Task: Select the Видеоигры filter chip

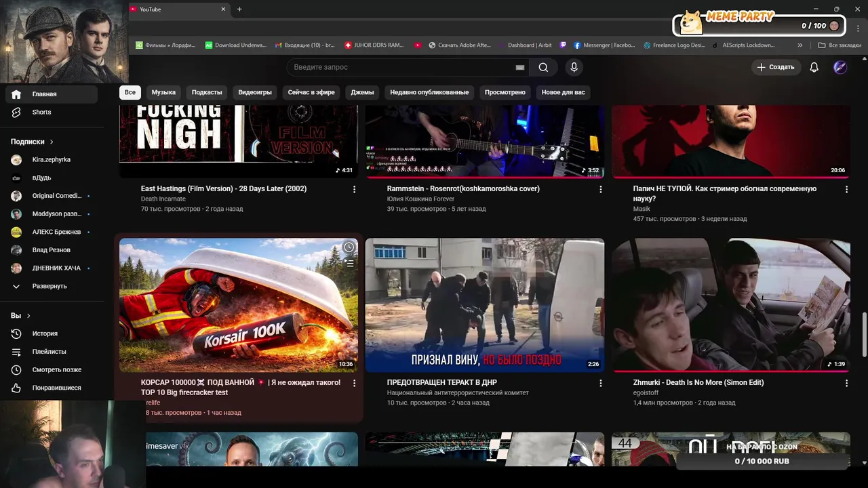Action: point(255,92)
